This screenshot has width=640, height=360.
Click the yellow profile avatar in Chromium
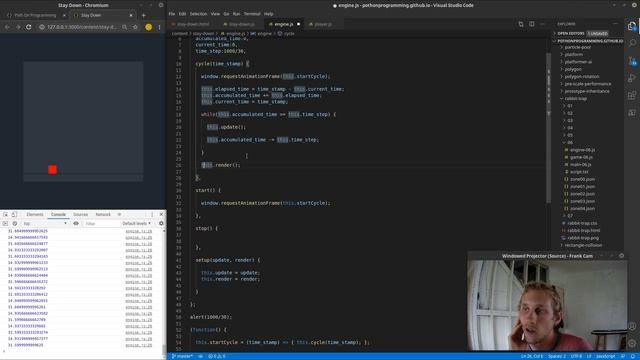[149, 27]
